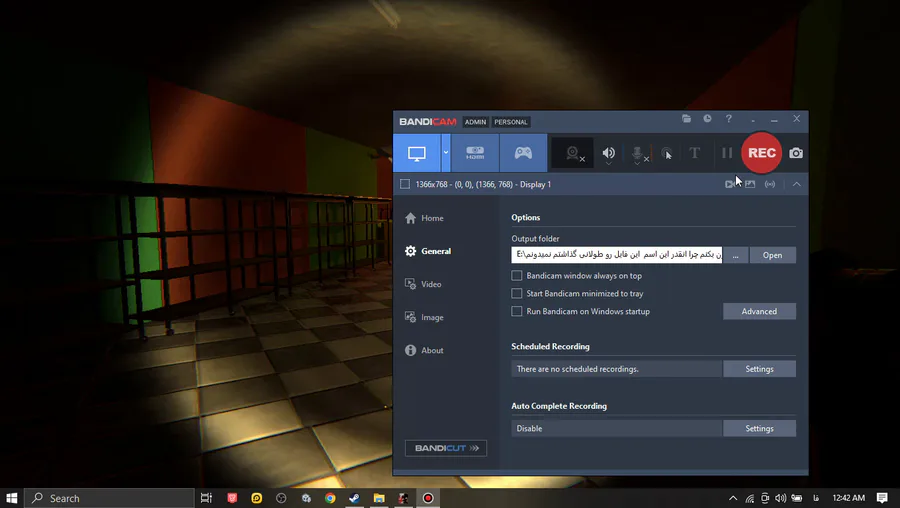Viewport: 900px width, 508px height.
Task: Click the taskbar Search box
Action: point(109,498)
